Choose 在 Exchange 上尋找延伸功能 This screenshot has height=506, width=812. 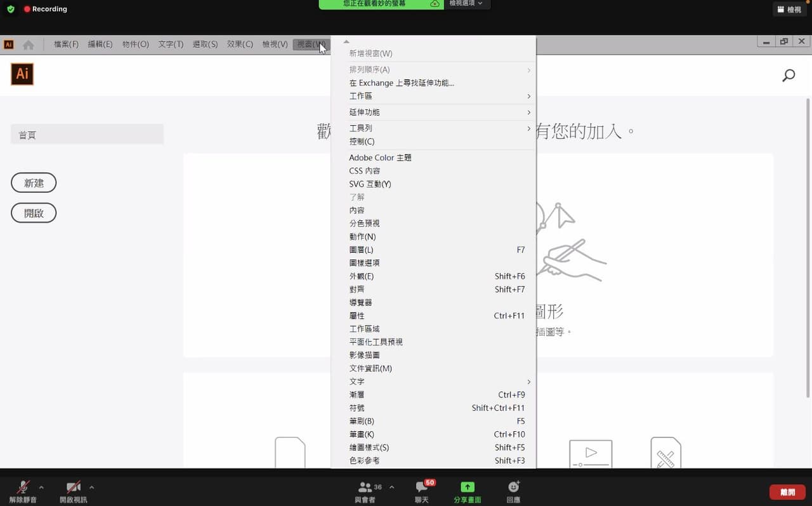tap(434, 83)
